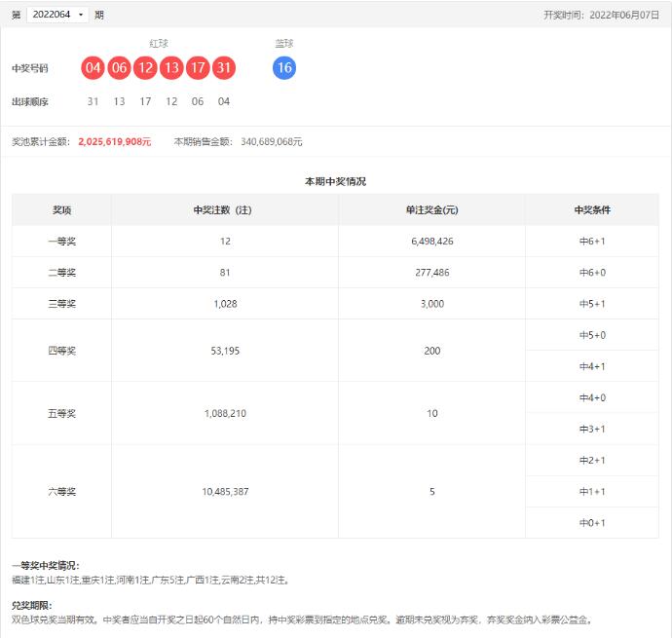
Task: Click the 中奖号码 label
Action: [30, 68]
